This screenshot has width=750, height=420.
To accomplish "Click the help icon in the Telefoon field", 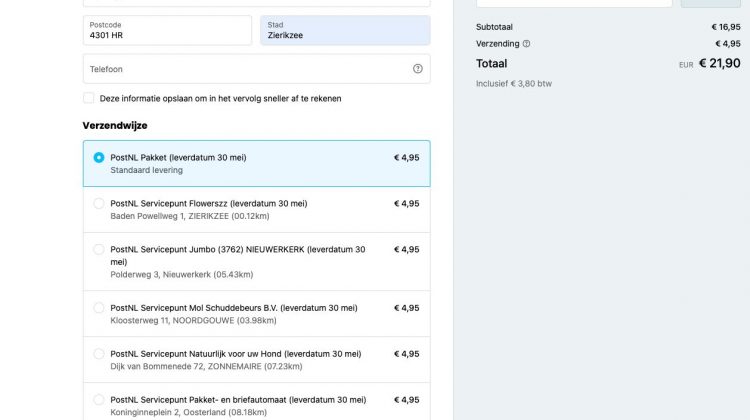I will coord(417,69).
